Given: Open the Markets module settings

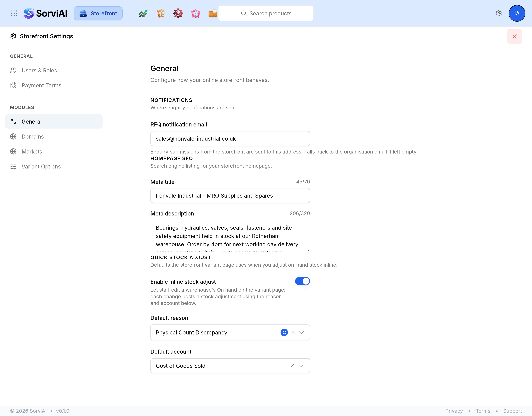Looking at the screenshot, I should (54, 151).
